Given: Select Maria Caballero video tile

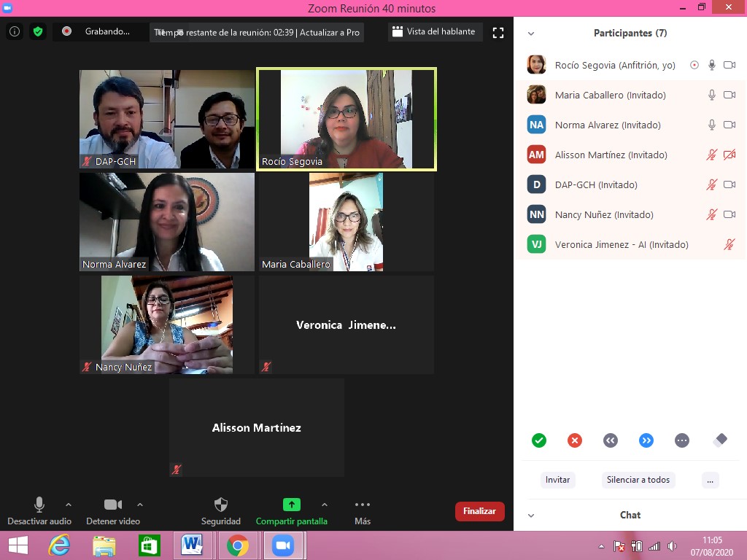Looking at the screenshot, I should 347,222.
